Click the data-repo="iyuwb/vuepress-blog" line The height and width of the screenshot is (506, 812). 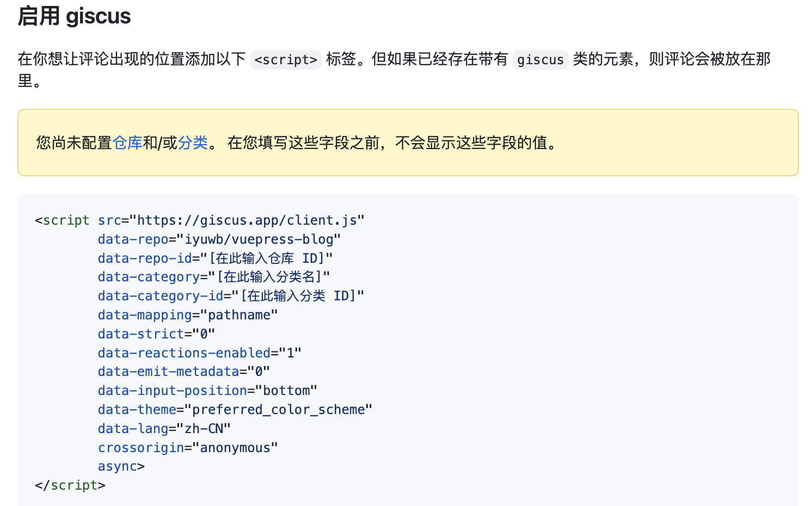coord(219,239)
